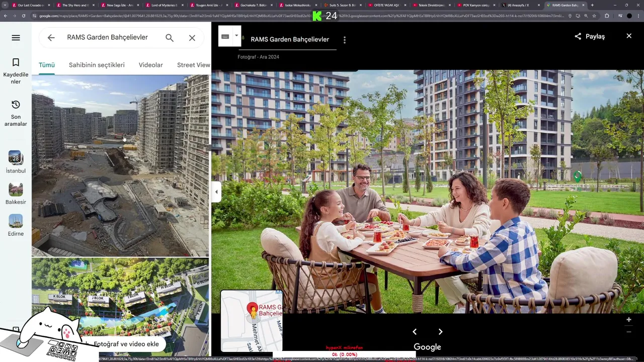
Task: Click the browser reload button
Action: point(24,16)
